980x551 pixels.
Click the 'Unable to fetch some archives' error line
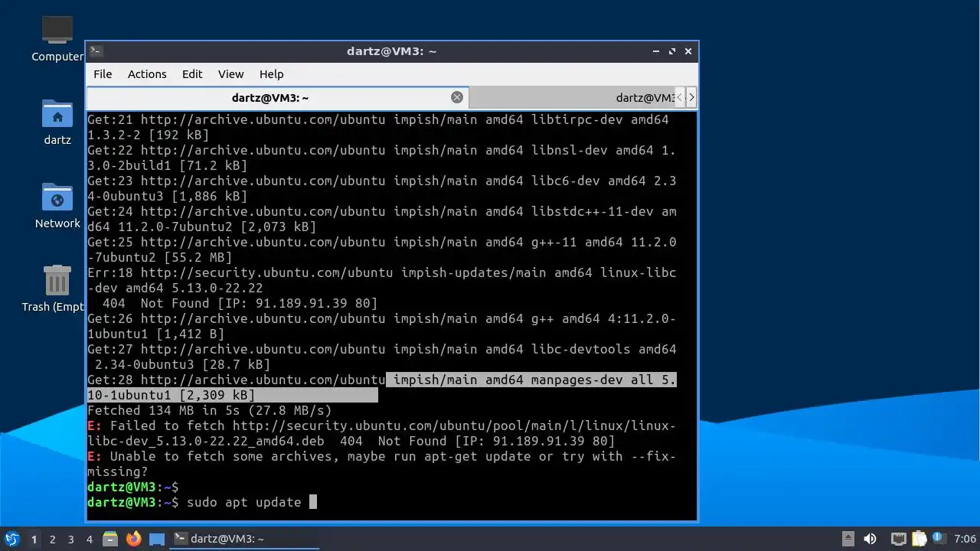coord(382,464)
